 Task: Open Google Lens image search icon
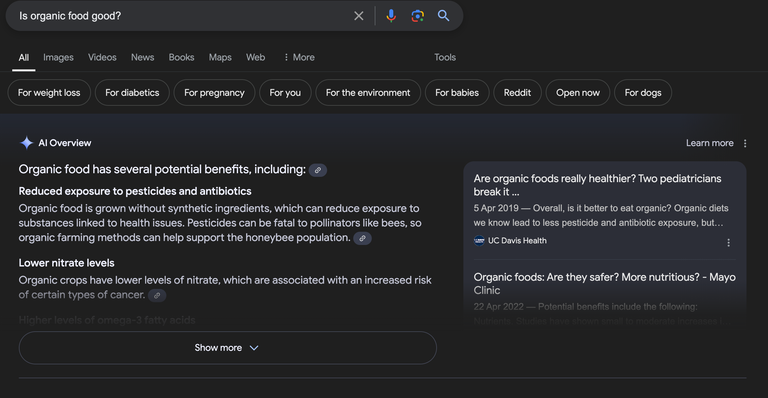[x=417, y=16]
